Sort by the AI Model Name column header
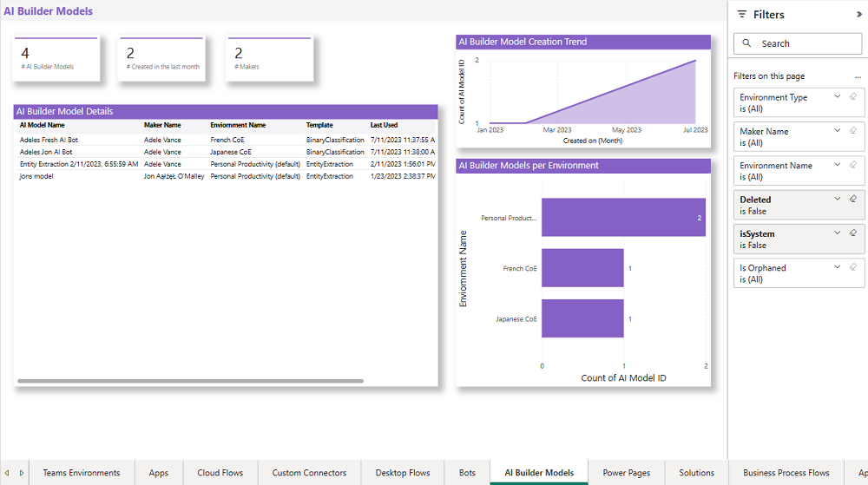Viewport: 868px width, 485px height. tap(42, 125)
